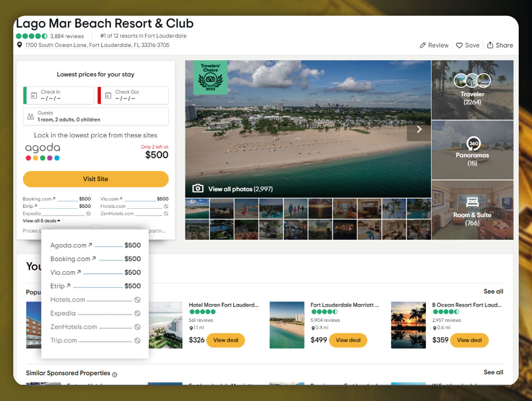Click the bed icon for Room & Suite
This screenshot has width=532, height=401.
coord(472,203)
